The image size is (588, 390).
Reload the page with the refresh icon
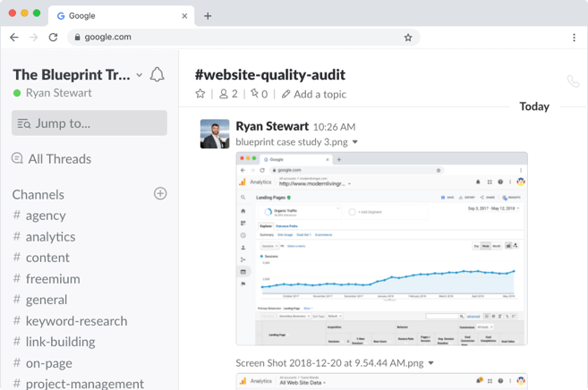53,37
